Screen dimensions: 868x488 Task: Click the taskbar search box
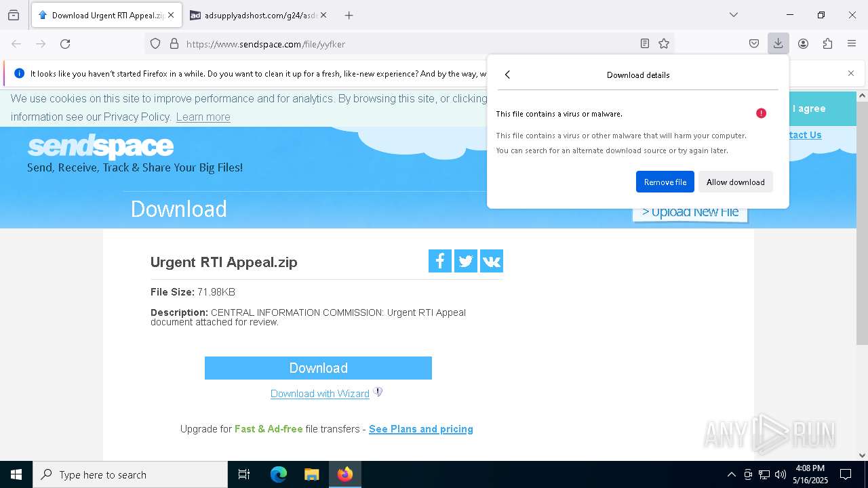click(130, 474)
